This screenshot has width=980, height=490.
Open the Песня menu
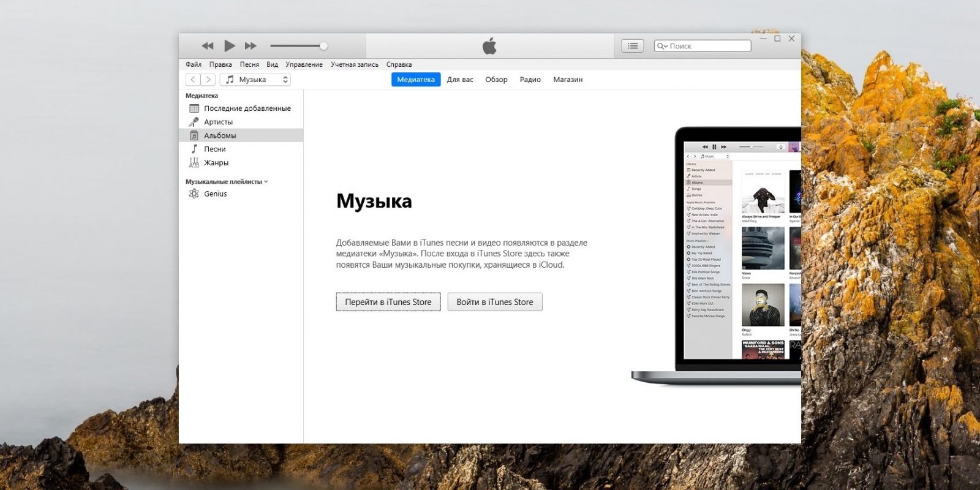(x=249, y=64)
